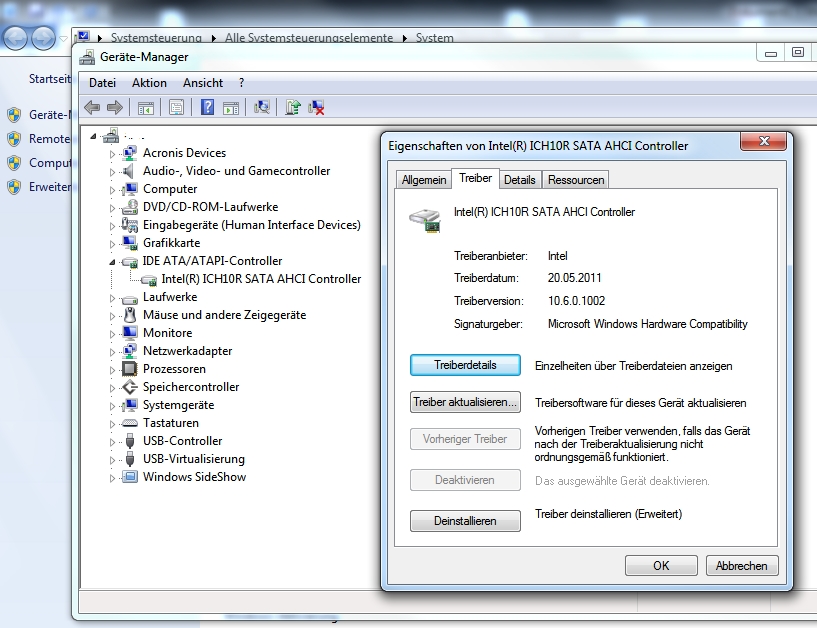Viewport: 817px width, 628px height.
Task: Expand the Acronis Devices node
Action: [112, 154]
